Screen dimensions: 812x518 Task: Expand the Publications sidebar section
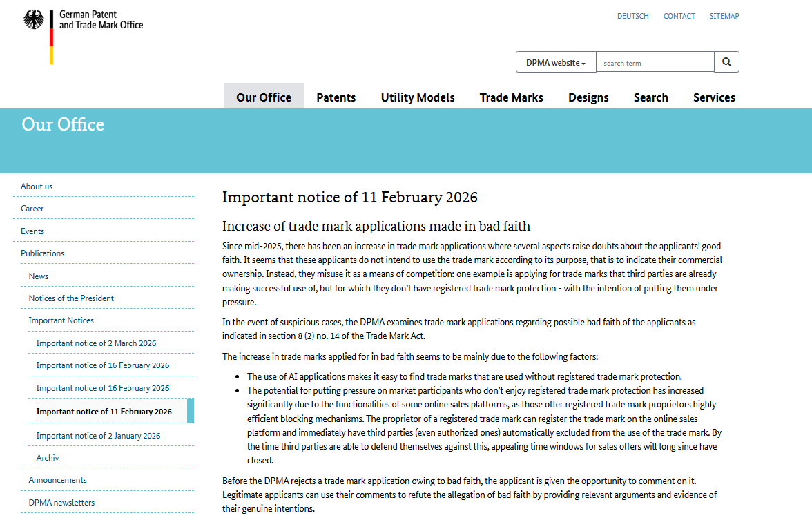click(x=43, y=253)
